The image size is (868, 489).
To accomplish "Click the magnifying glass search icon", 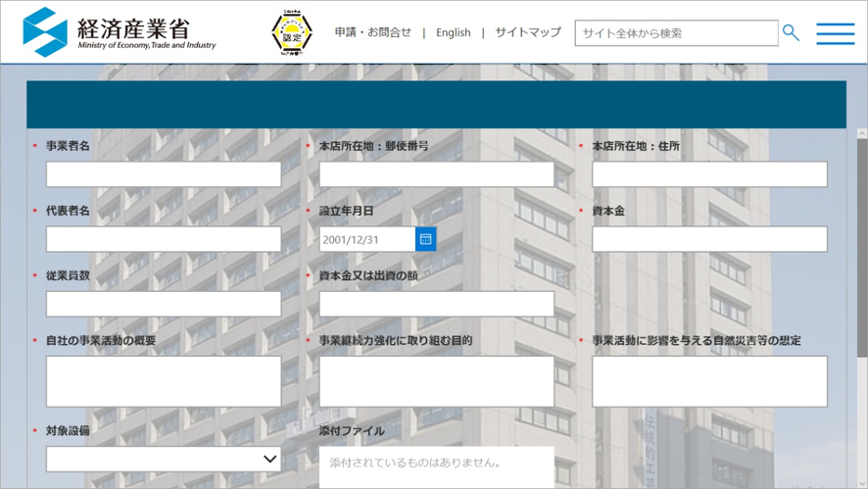I will coord(791,33).
